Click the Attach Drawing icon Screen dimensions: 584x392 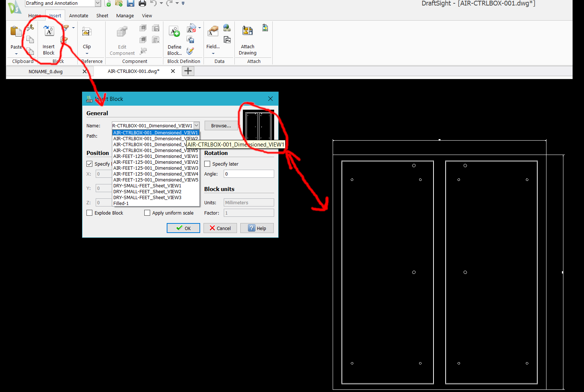[x=247, y=31]
